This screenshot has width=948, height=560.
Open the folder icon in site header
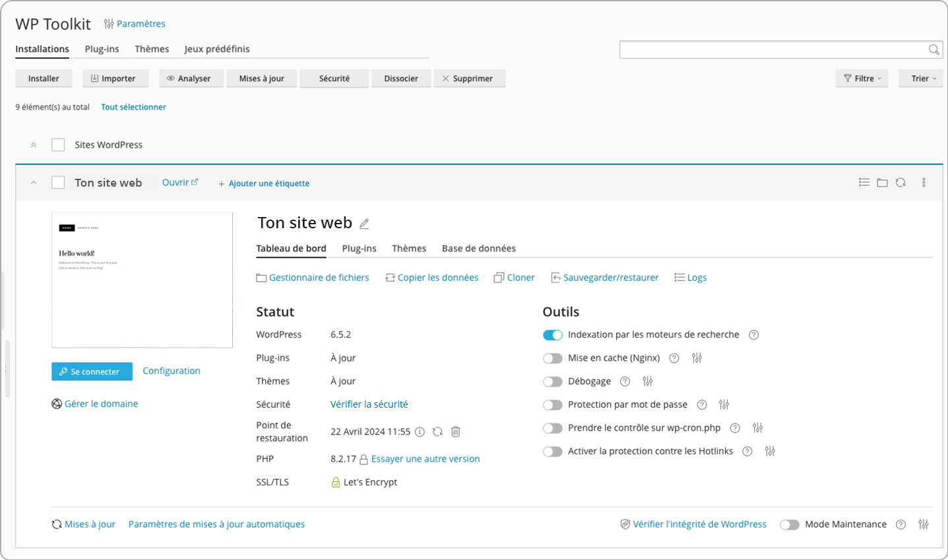tap(882, 183)
